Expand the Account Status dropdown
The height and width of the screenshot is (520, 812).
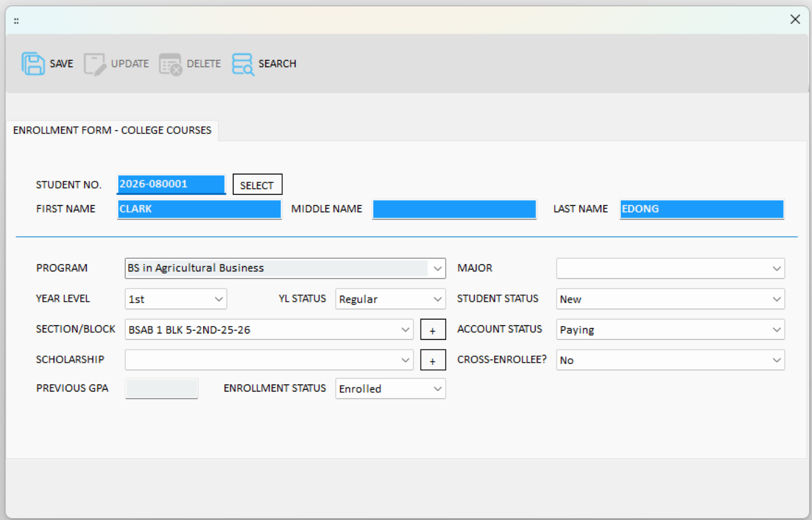670,330
